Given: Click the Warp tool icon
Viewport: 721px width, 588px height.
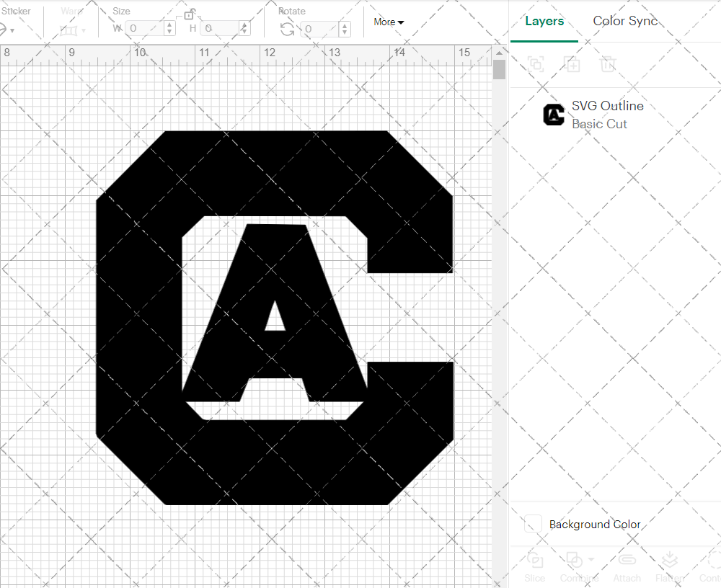Looking at the screenshot, I should click(x=68, y=29).
